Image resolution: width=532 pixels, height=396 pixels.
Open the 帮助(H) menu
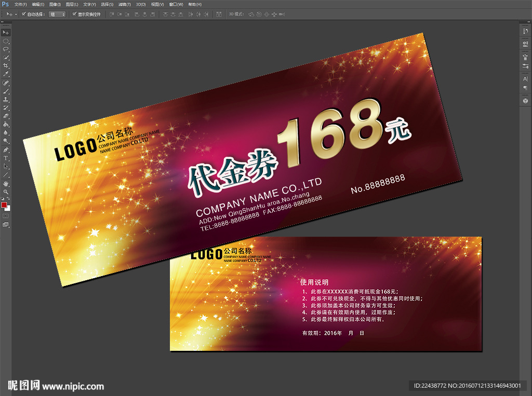[195, 4]
